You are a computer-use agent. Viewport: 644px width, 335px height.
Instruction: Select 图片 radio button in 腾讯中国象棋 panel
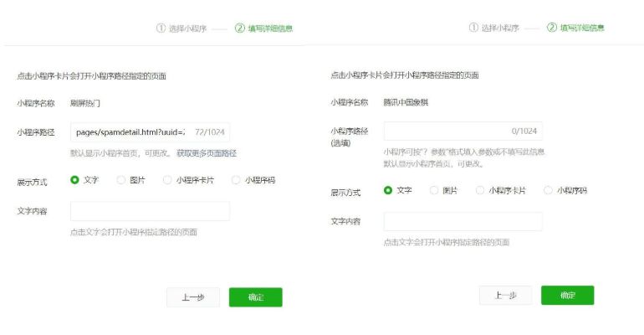click(x=434, y=190)
